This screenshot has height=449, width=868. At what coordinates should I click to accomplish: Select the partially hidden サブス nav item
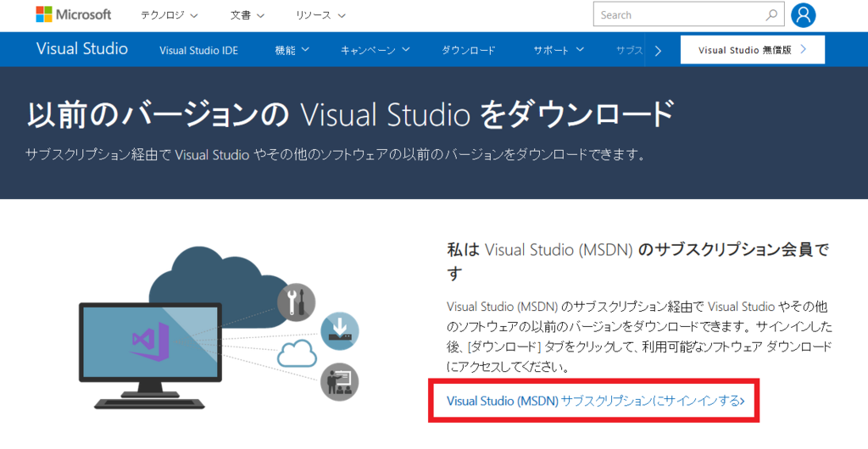click(630, 50)
